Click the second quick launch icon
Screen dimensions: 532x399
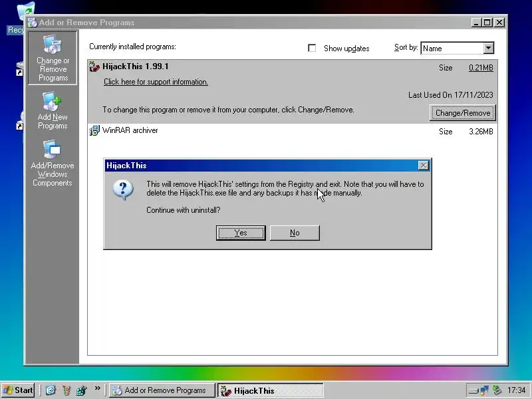pyautogui.click(x=66, y=390)
